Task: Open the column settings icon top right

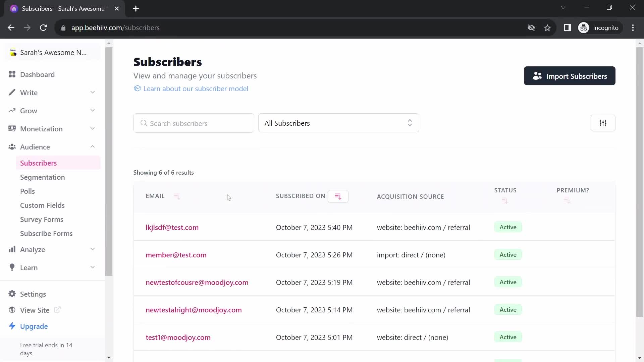Action: pos(603,123)
